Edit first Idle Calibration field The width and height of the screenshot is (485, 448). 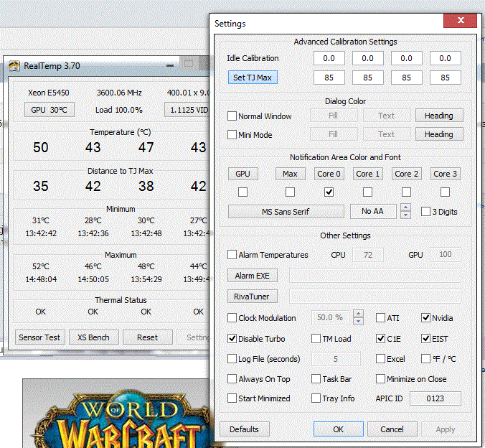click(x=329, y=58)
